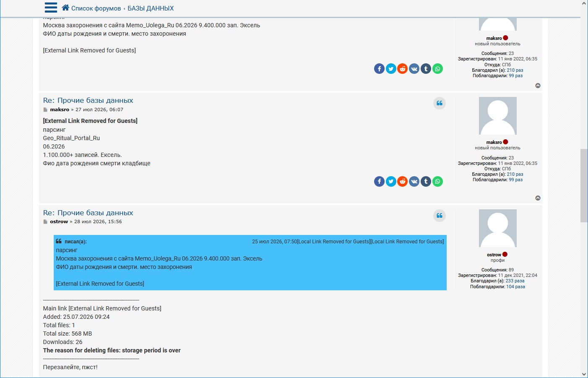Image resolution: width=588 pixels, height=378 pixels.
Task: Click maksro's username under the 27 июл avatar
Action: point(494,142)
